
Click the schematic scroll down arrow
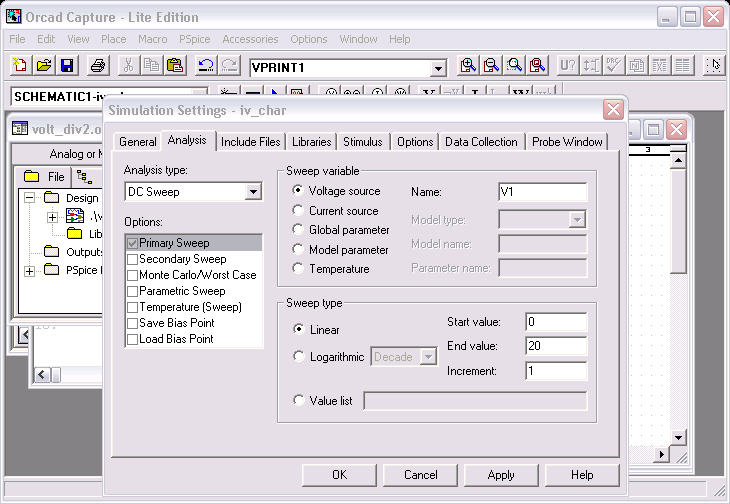point(678,437)
